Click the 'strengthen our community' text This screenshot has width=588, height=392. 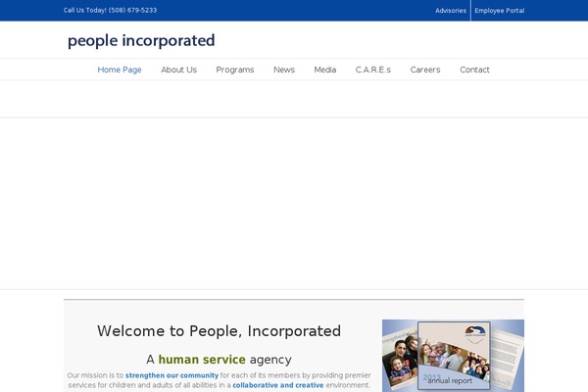click(171, 375)
